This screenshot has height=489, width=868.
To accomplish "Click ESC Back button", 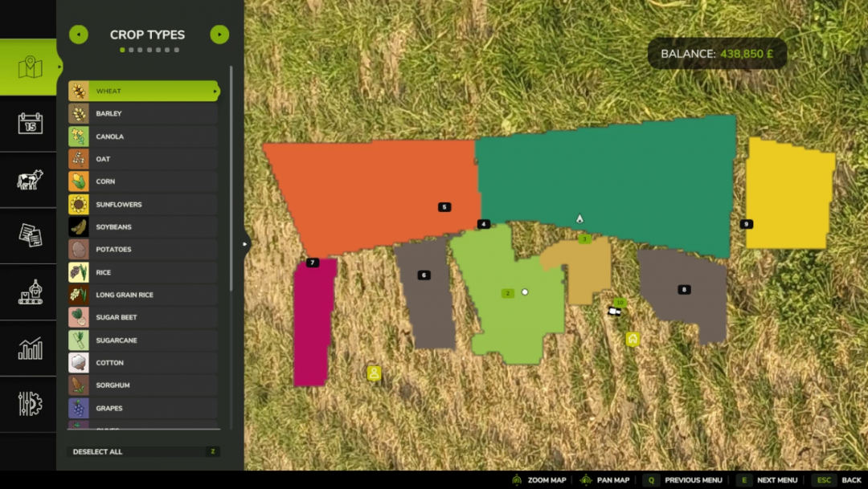I will (837, 480).
